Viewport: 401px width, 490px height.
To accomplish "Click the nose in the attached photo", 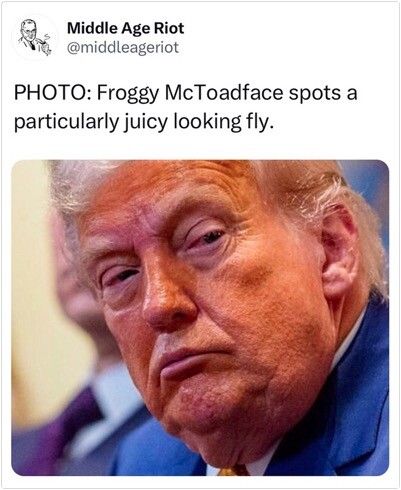I will click(x=167, y=300).
